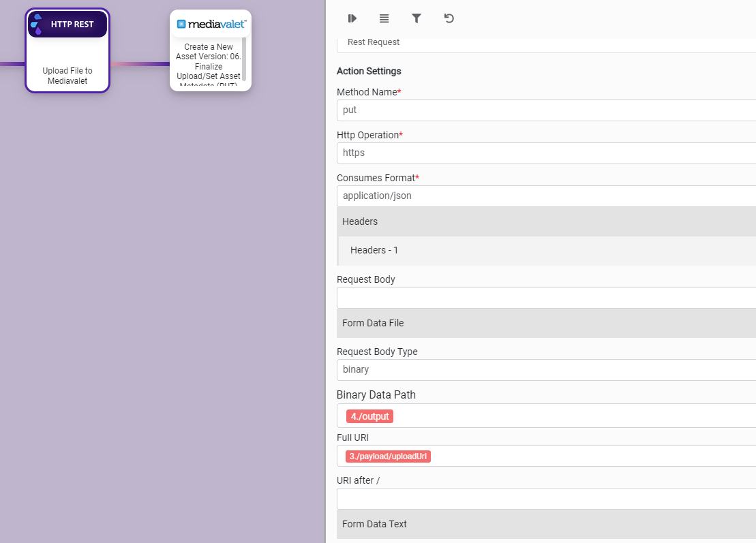Expand the Headers - 1 item
756x543 pixels.
click(x=547, y=250)
